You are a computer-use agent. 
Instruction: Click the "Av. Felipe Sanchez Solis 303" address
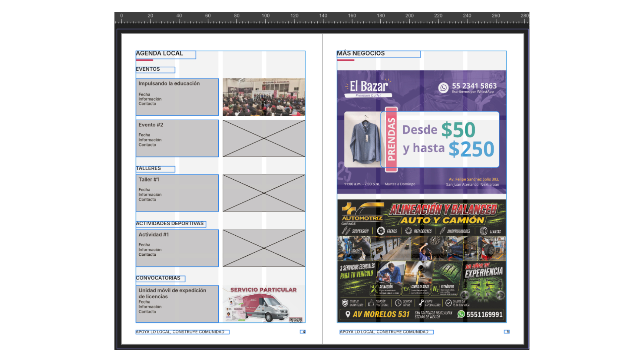474,179
